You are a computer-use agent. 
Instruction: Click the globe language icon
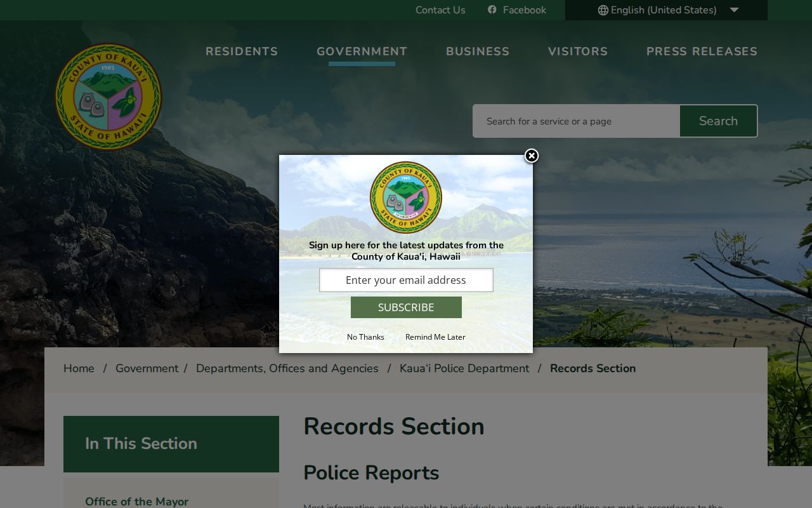coord(603,10)
